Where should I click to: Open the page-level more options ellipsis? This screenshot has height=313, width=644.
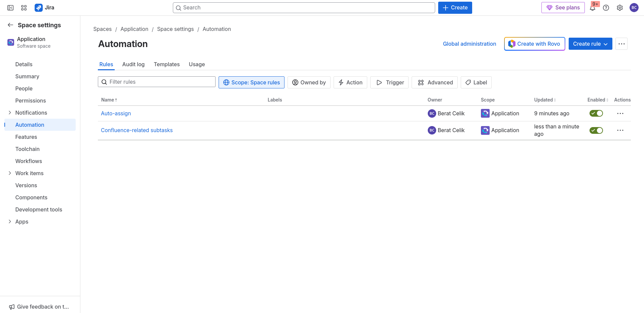tap(621, 44)
